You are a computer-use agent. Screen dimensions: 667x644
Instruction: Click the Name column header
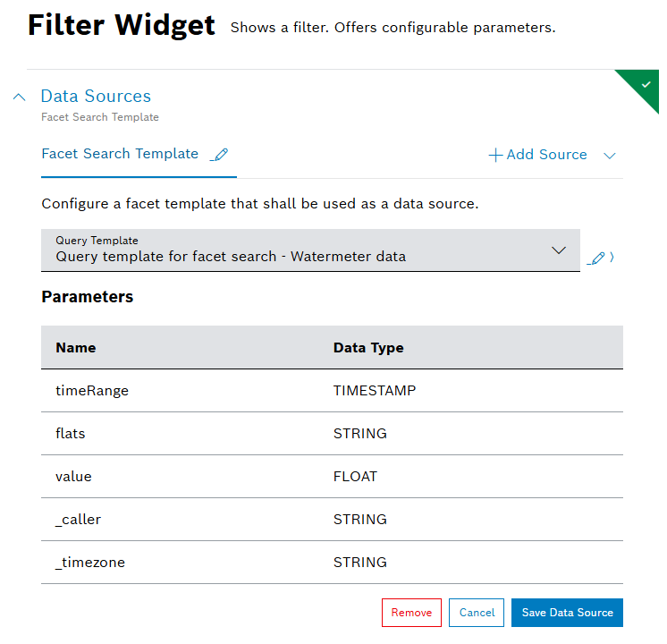coord(76,347)
